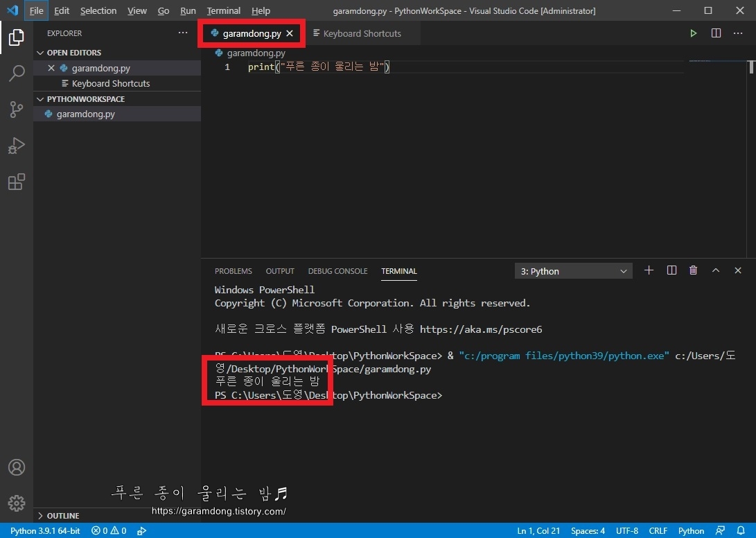756x538 pixels.
Task: Click the VS Code logo icon
Action: 12,10
